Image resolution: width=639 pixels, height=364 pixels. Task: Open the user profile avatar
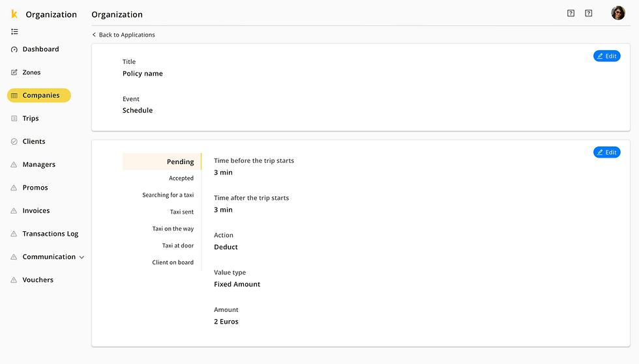[x=617, y=13]
